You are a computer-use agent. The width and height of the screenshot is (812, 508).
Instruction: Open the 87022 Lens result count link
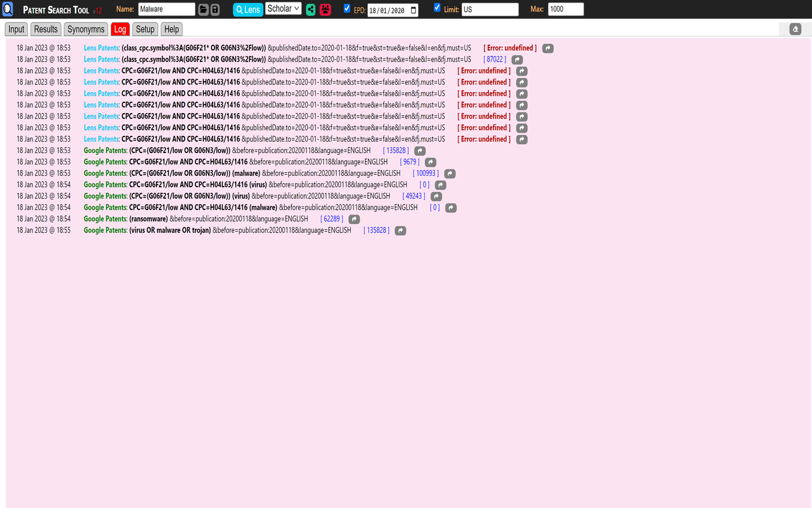tap(495, 59)
